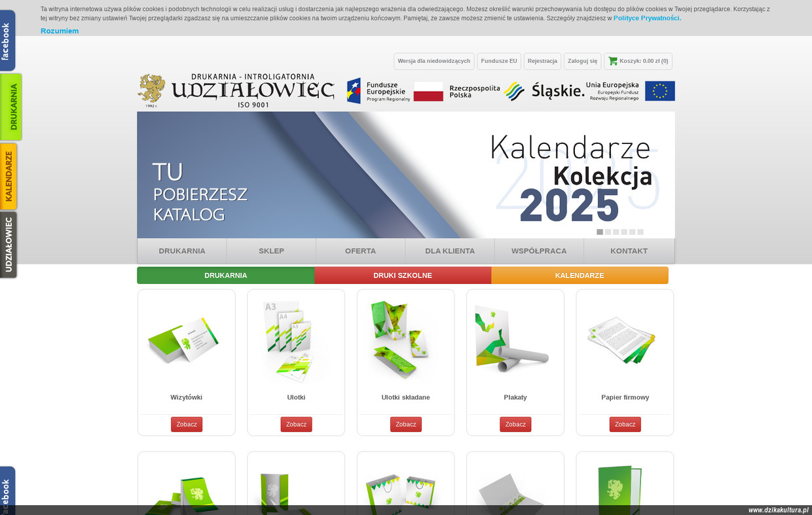Open the green binder product image
This screenshot has height=515, width=812.
(x=620, y=489)
